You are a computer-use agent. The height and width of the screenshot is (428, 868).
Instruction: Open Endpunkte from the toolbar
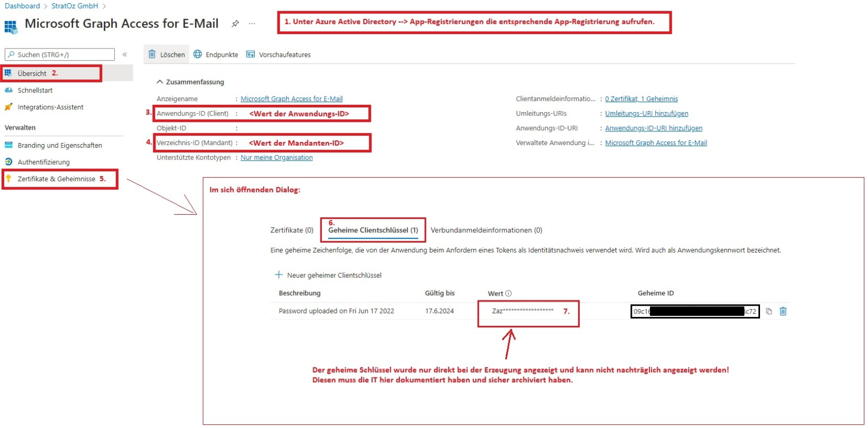coord(216,54)
